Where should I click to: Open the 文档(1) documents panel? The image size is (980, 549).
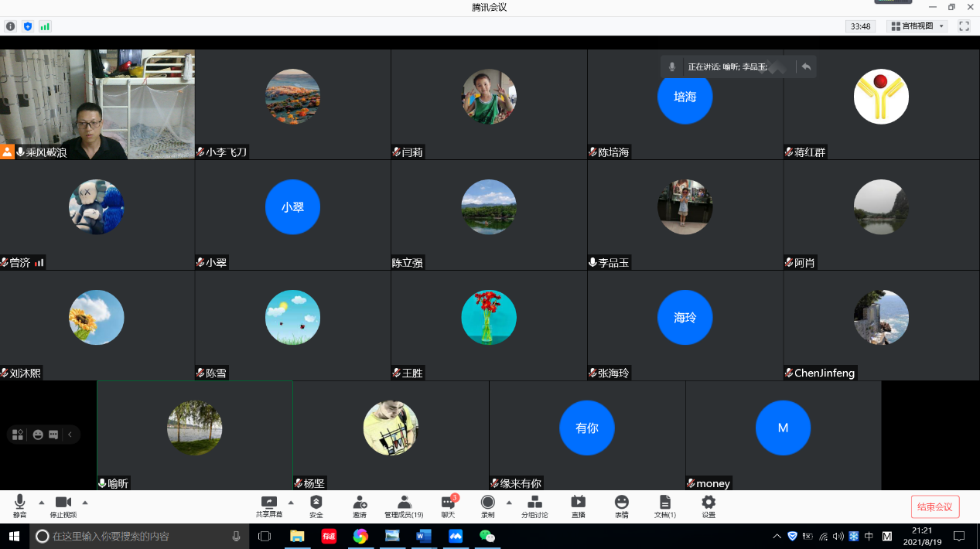pyautogui.click(x=664, y=506)
